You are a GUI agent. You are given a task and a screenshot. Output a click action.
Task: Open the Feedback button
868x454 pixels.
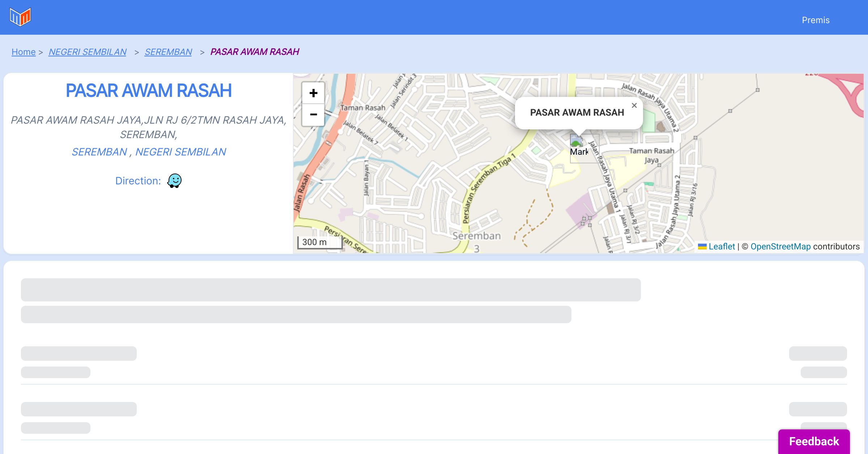pyautogui.click(x=814, y=441)
